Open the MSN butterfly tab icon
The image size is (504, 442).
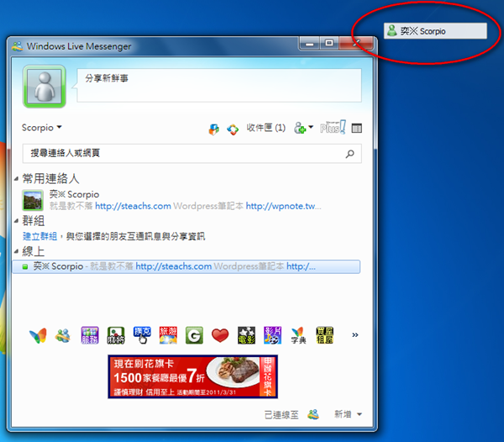(x=38, y=335)
